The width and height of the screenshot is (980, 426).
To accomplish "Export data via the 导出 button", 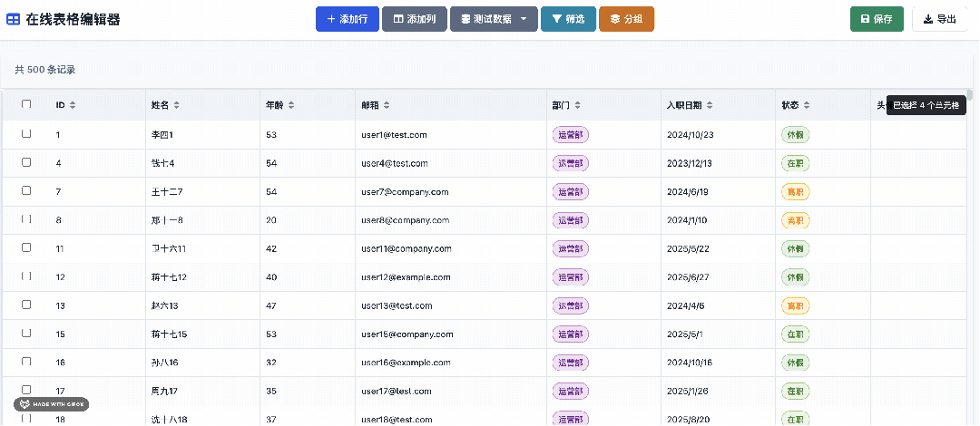I will (x=939, y=19).
